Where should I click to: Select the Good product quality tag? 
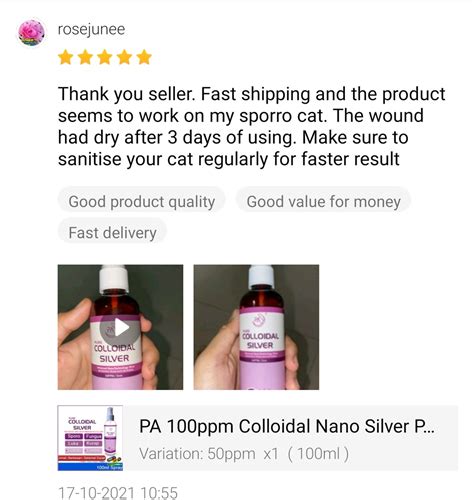[x=142, y=202]
